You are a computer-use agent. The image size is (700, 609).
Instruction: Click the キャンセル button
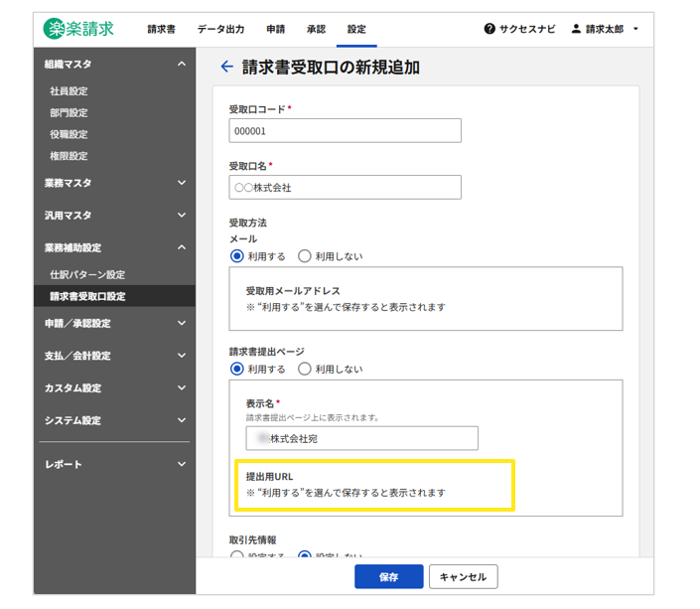(463, 577)
